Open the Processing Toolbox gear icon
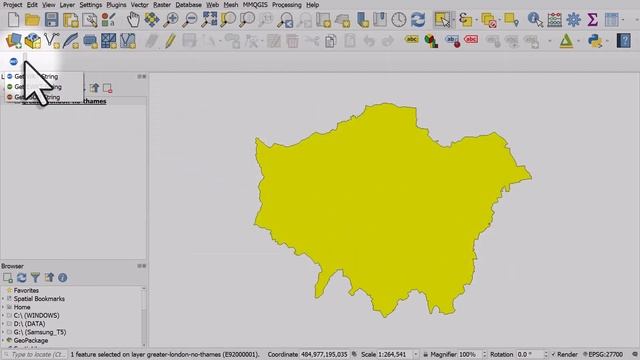This screenshot has height=360, width=640. pos(573,20)
